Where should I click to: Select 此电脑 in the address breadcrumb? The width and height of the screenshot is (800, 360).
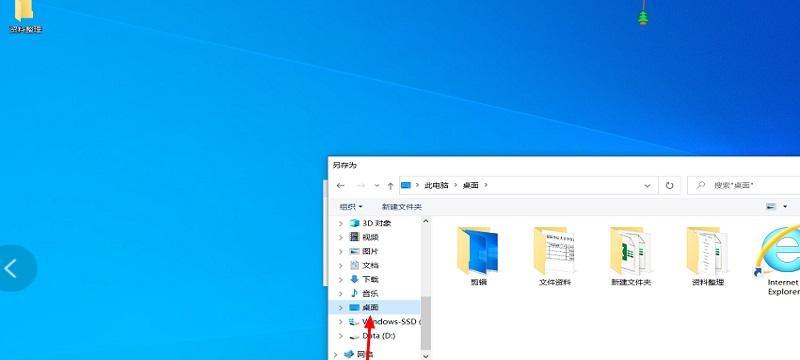(436, 186)
